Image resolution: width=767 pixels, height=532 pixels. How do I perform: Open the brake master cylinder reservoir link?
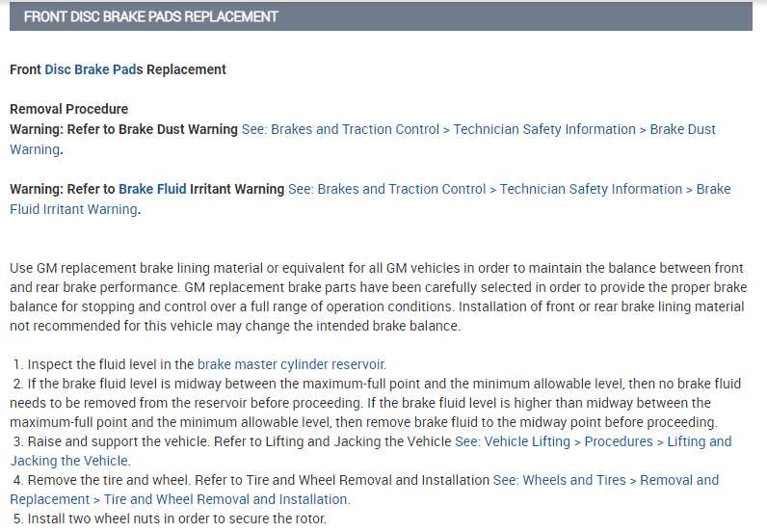pyautogui.click(x=291, y=364)
